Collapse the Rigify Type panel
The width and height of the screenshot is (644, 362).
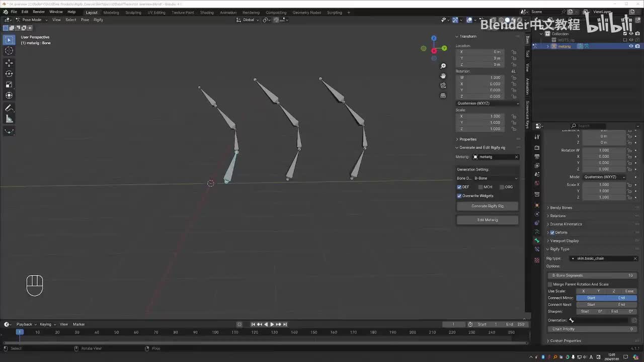tap(559, 249)
